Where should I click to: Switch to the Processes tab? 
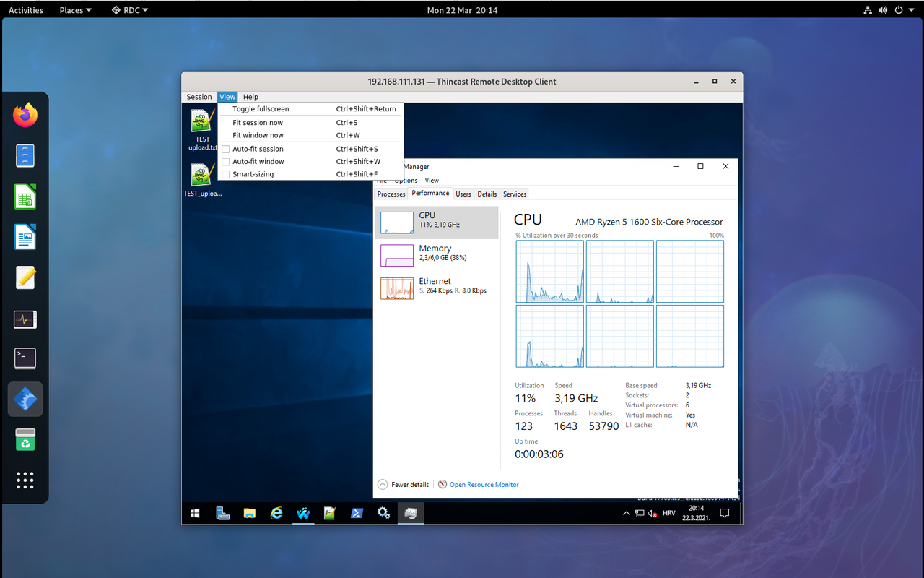[391, 193]
